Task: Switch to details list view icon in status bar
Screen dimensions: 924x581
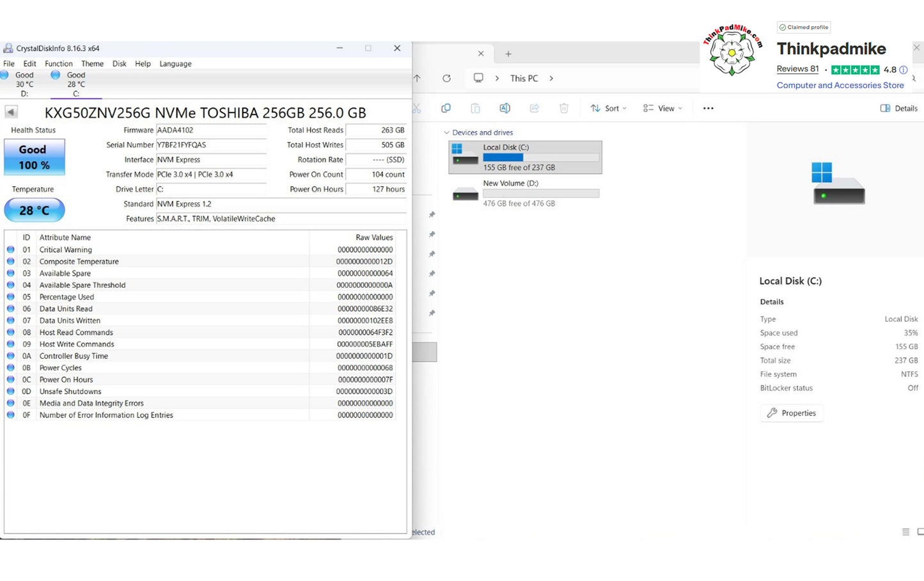Action: (905, 532)
